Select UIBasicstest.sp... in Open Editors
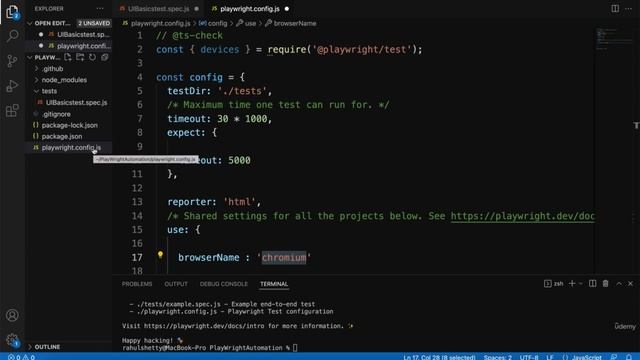Viewport: 640px width, 360px height. (x=83, y=35)
